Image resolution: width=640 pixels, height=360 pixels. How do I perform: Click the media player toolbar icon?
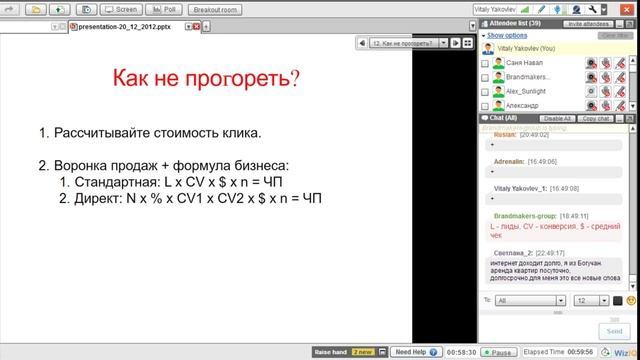[87, 9]
